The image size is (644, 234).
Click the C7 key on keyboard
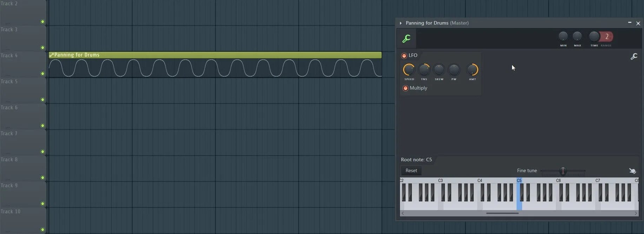598,206
